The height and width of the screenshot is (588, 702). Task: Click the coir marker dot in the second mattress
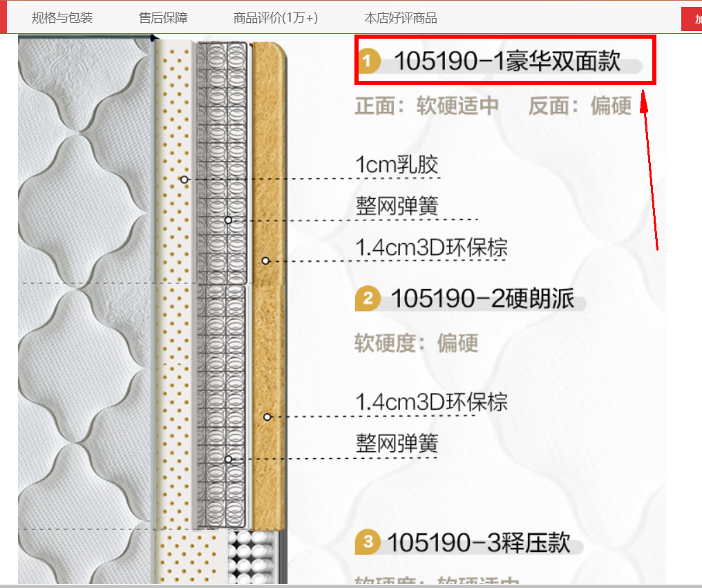pyautogui.click(x=267, y=417)
